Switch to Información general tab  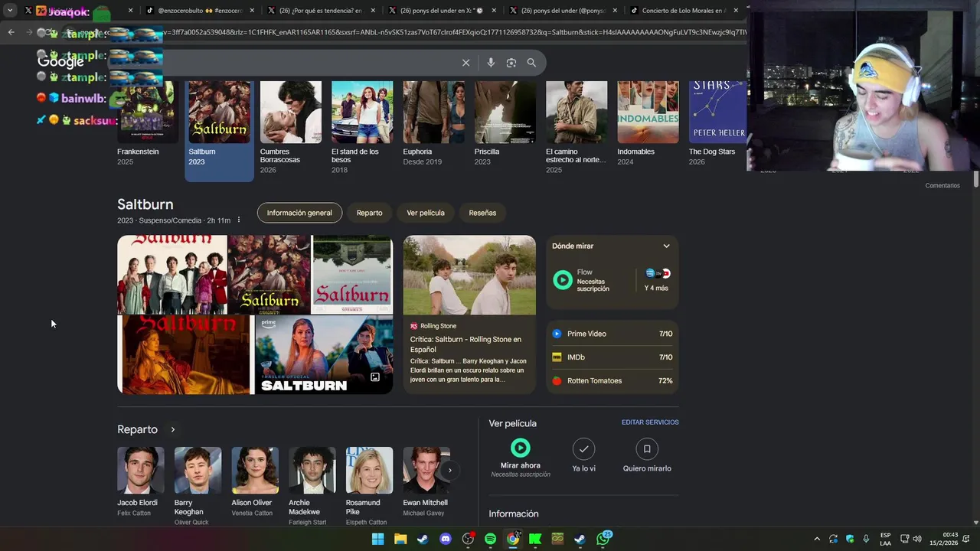[299, 213]
